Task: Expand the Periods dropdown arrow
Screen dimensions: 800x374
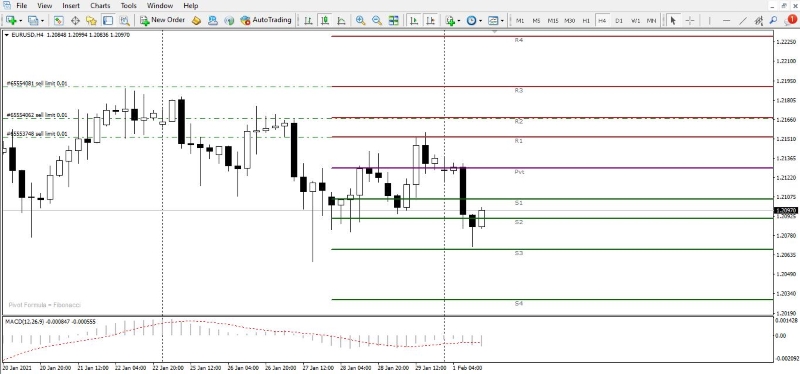Action: [x=481, y=21]
